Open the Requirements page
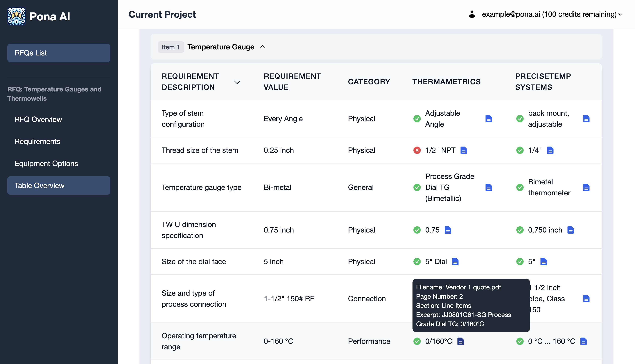635x364 pixels. point(37,141)
